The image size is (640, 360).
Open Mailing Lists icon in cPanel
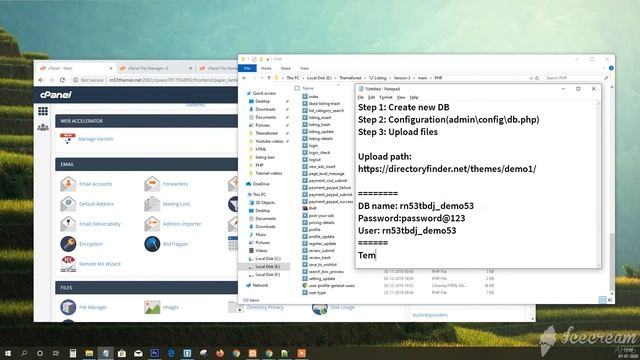pyautogui.click(x=152, y=204)
